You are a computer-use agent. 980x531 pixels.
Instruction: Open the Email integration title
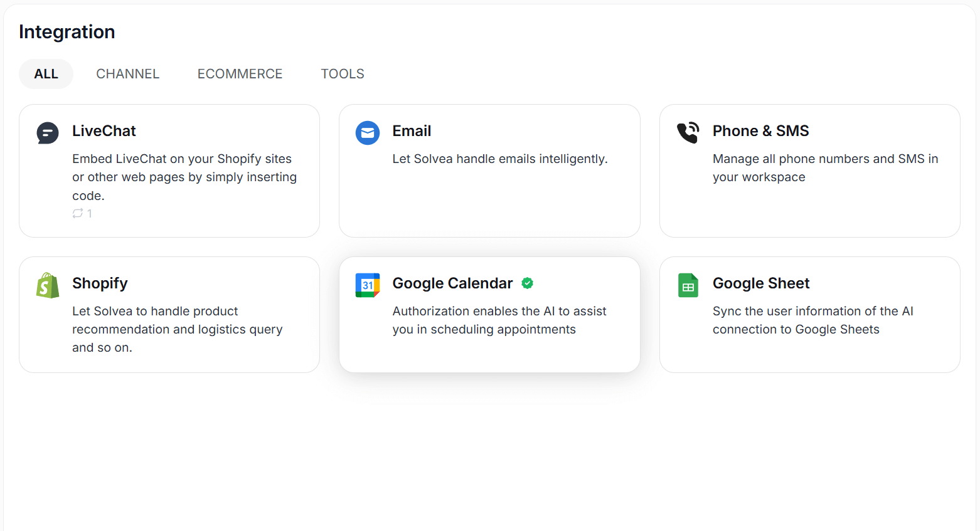click(x=412, y=131)
